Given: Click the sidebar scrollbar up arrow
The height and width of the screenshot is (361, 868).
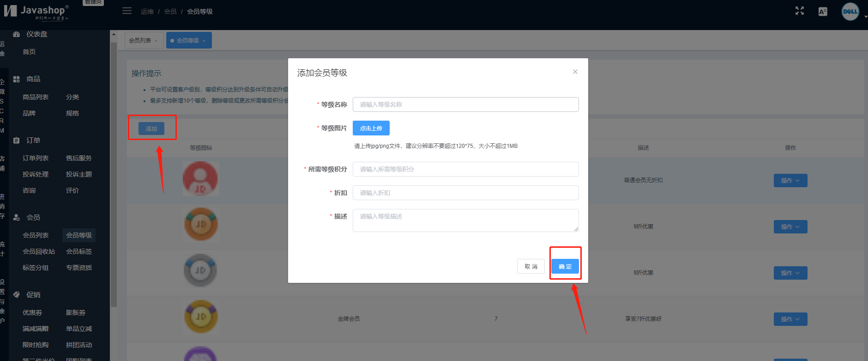Looking at the screenshot, I should pos(114,34).
